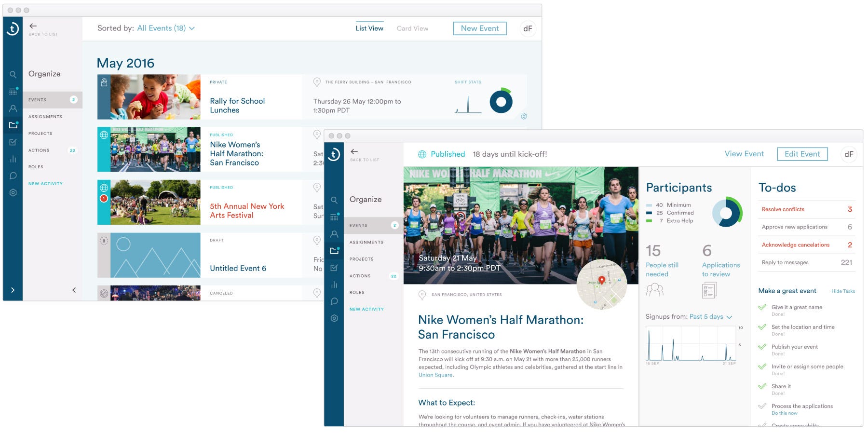The height and width of the screenshot is (434, 868).
Task: Click the checkmark for Set the location and time
Action: pos(762,327)
